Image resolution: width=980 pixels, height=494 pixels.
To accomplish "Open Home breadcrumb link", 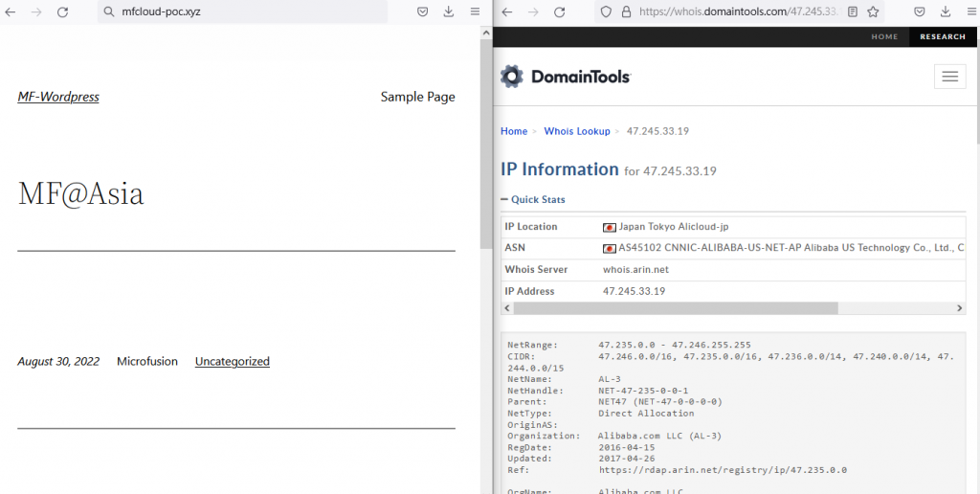I will tap(514, 131).
